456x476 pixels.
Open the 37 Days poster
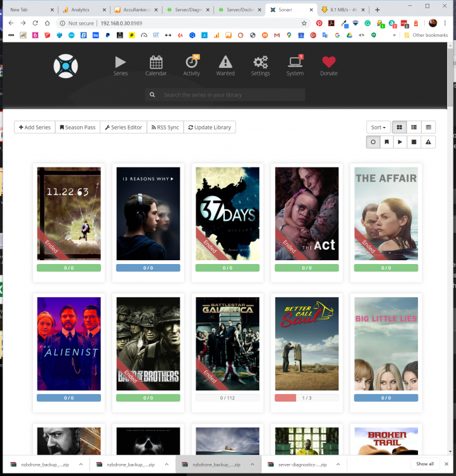tap(227, 213)
